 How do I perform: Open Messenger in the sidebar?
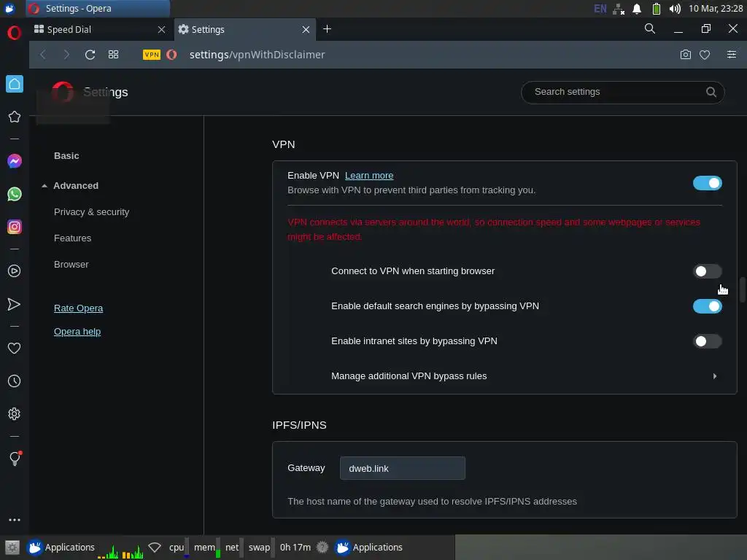coord(15,161)
